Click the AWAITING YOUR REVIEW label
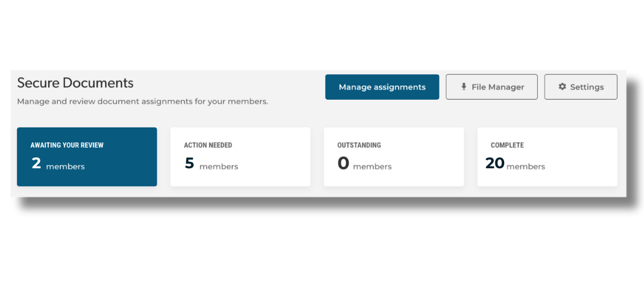The image size is (644, 289). coord(67,145)
